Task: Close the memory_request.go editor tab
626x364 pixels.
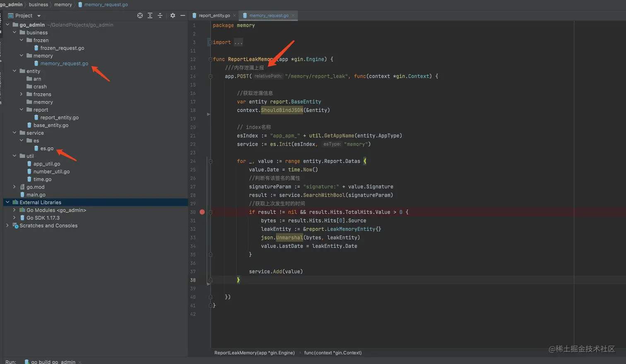Action: (x=293, y=15)
